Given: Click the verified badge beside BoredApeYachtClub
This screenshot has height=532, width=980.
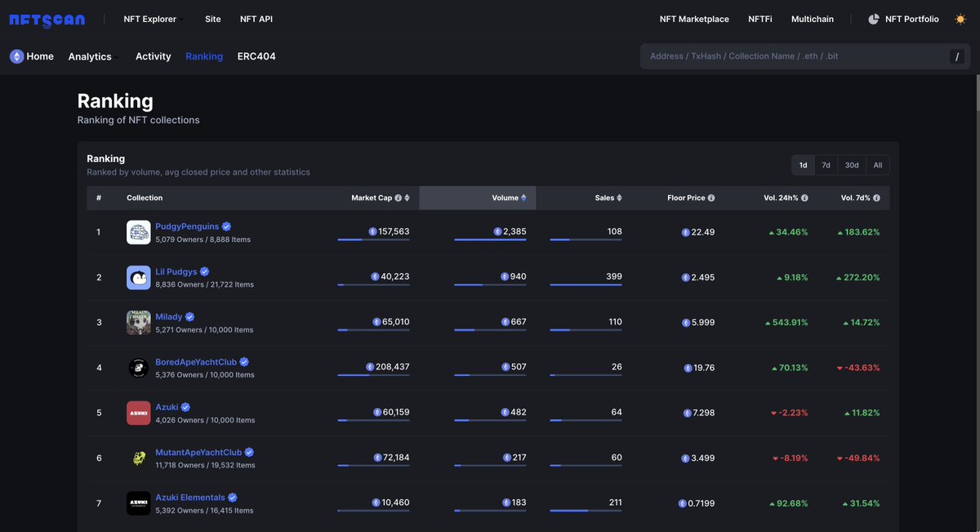Looking at the screenshot, I should coord(244,362).
